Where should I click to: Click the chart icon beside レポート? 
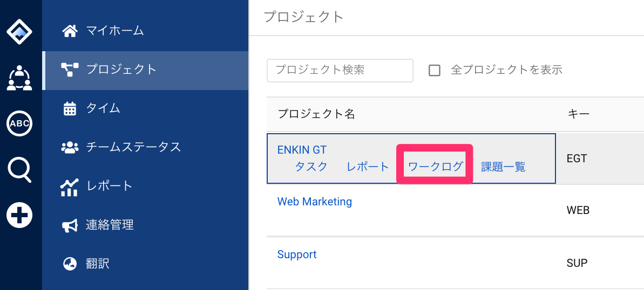click(70, 187)
